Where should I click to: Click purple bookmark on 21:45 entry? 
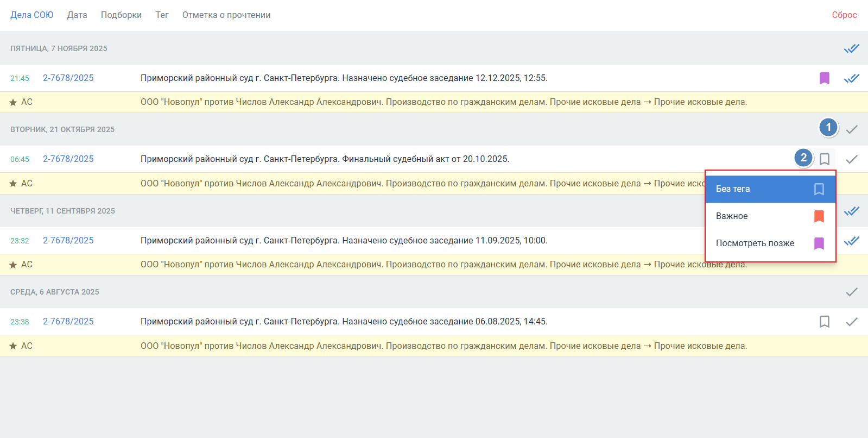pos(824,78)
